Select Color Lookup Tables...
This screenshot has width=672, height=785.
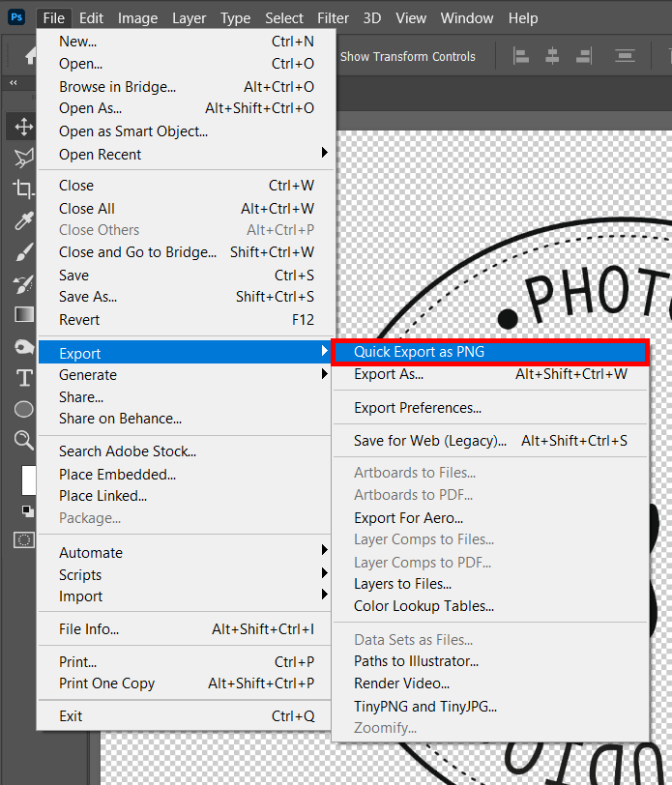(x=490, y=606)
